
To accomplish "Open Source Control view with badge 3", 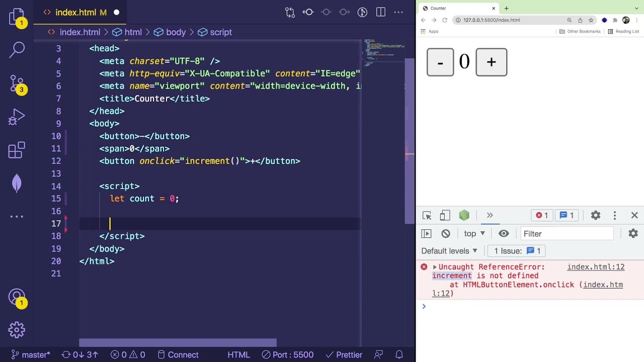I will pos(17,84).
